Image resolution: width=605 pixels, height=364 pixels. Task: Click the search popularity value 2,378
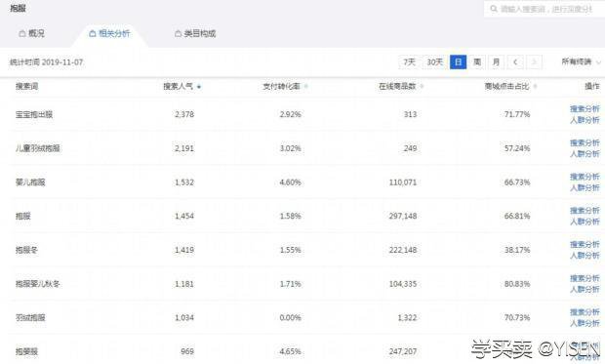tap(184, 114)
